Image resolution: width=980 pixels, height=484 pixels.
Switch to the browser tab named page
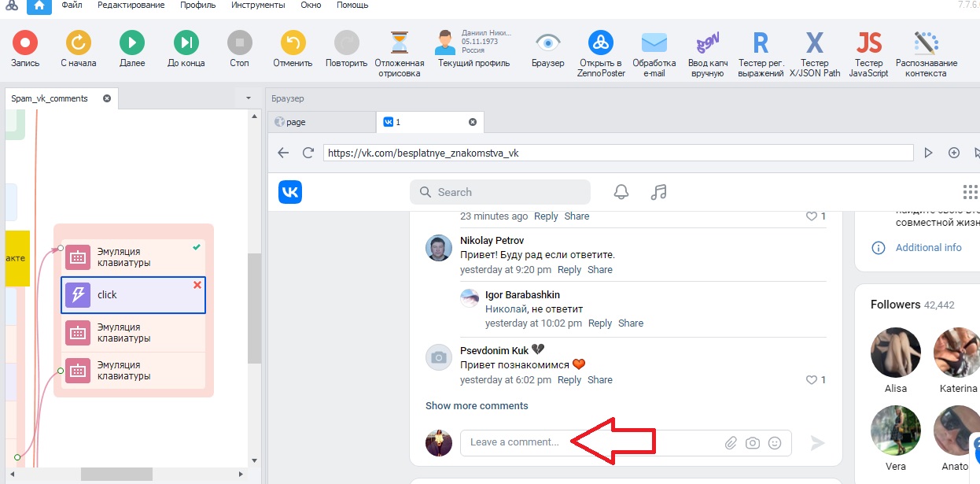pos(322,122)
